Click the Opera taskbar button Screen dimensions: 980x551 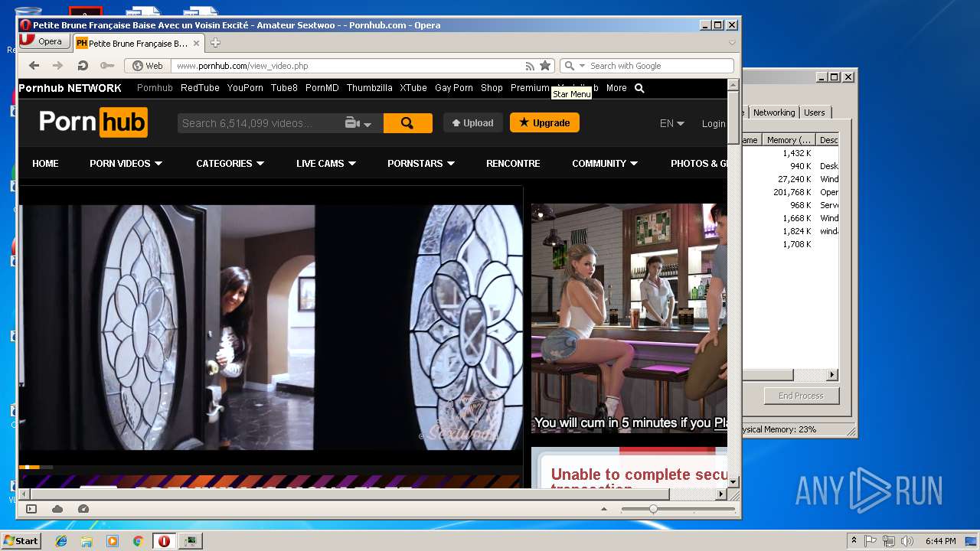[164, 541]
